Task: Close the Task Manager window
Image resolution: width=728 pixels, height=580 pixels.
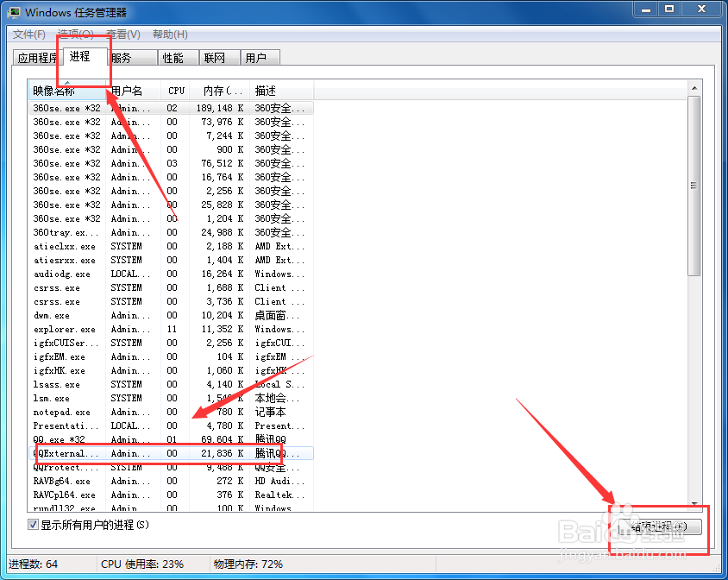Action: tap(701, 9)
